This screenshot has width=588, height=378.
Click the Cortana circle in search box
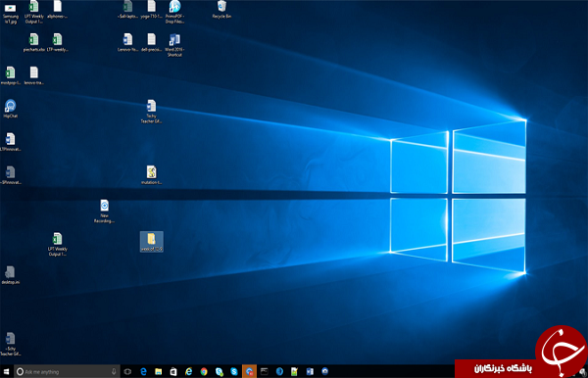coord(20,371)
